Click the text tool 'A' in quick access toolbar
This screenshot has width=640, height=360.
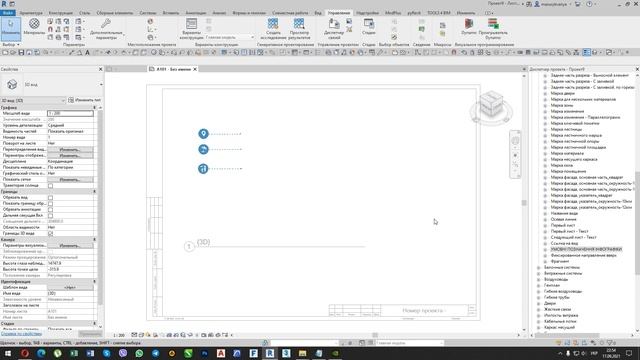point(87,52)
